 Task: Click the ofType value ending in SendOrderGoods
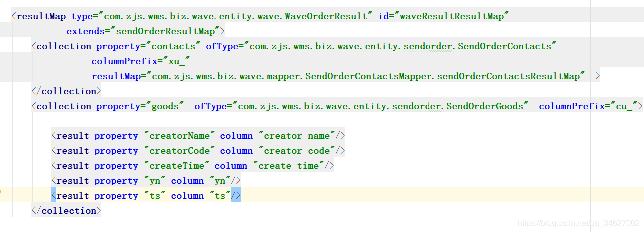381,106
